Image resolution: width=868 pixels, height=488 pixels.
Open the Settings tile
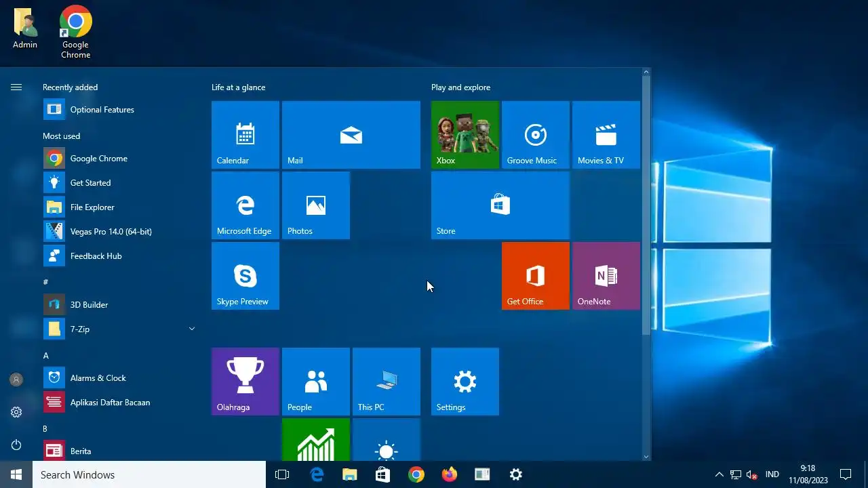tap(465, 382)
